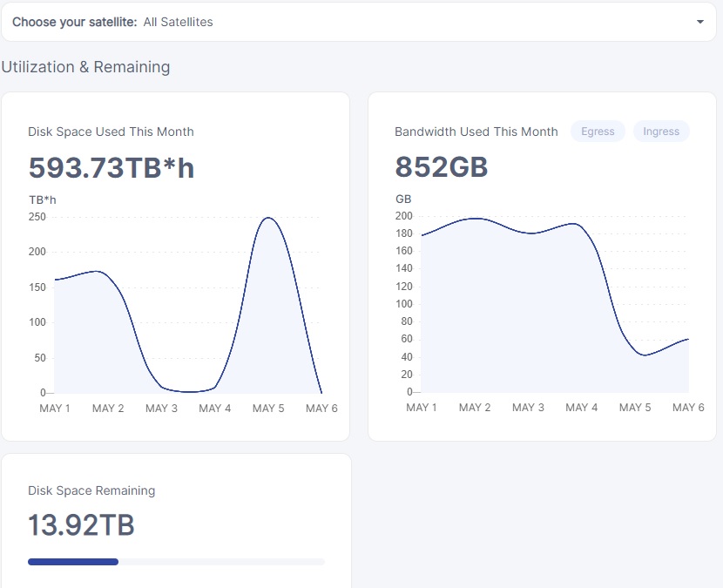This screenshot has width=723, height=588.
Task: Click MAY 6 label on bandwidth chart
Action: 688,408
